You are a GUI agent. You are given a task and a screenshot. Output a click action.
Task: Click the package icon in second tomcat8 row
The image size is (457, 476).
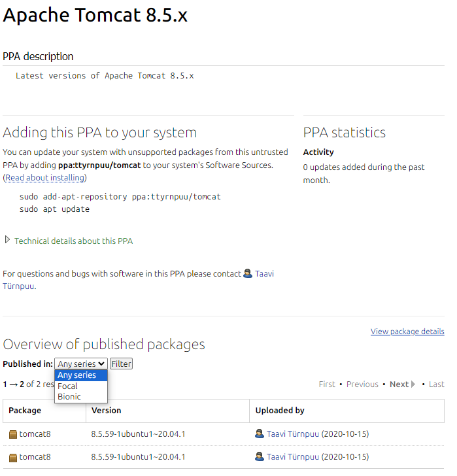(13, 457)
